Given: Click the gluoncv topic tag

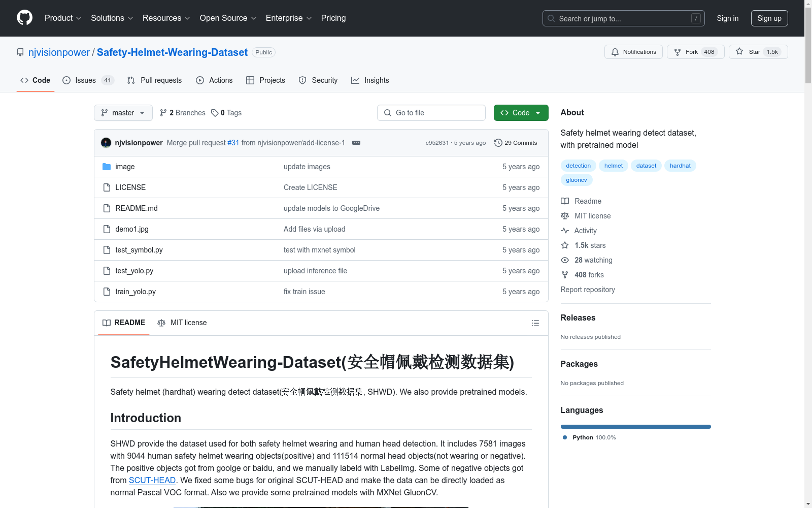Looking at the screenshot, I should 577,180.
